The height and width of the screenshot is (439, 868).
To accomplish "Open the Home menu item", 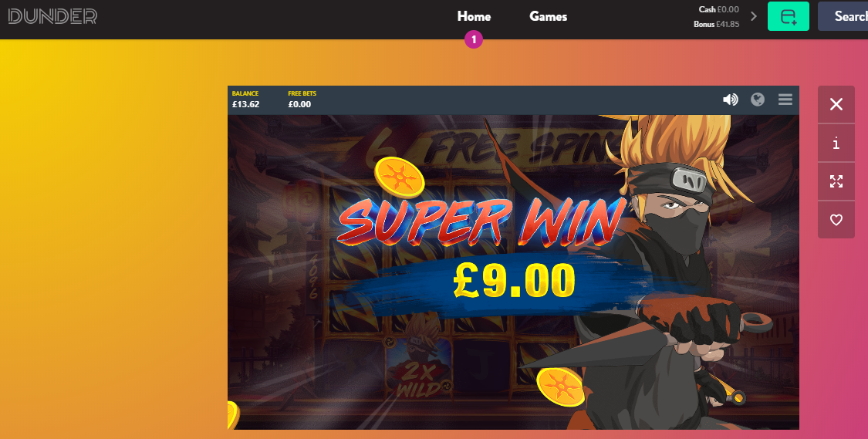I will point(474,17).
